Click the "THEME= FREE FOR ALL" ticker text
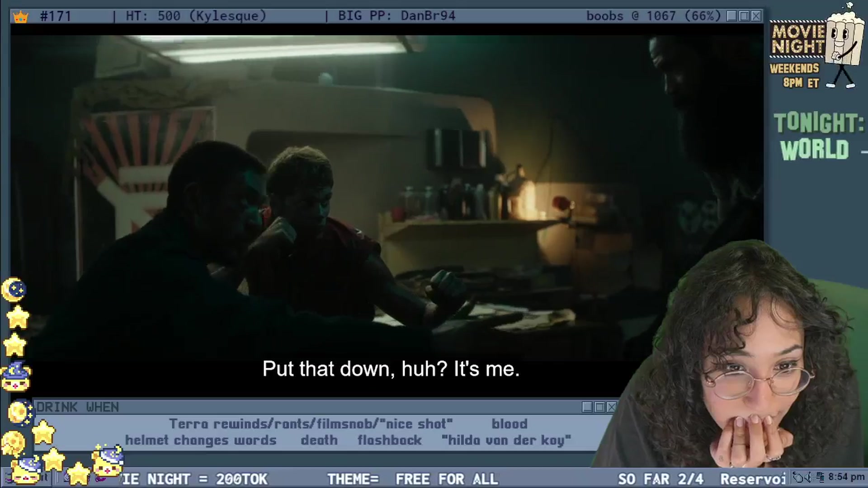Viewport: 868px width, 488px height. (x=413, y=479)
